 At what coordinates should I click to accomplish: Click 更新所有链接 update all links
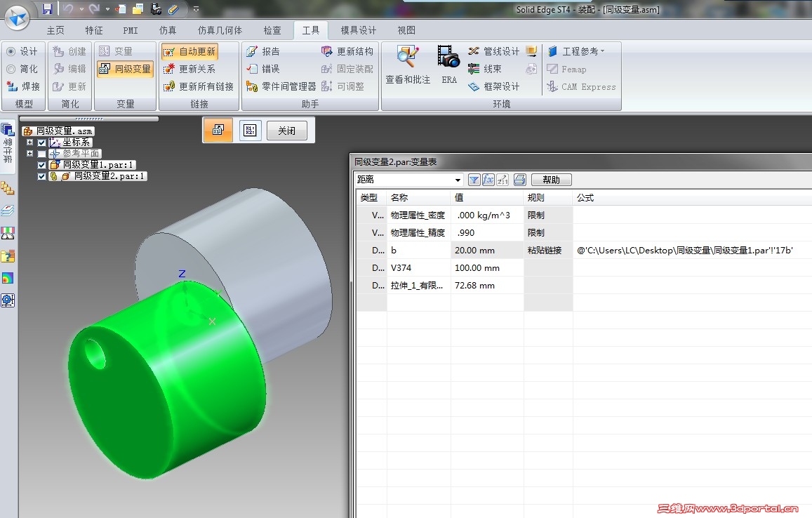[x=199, y=86]
